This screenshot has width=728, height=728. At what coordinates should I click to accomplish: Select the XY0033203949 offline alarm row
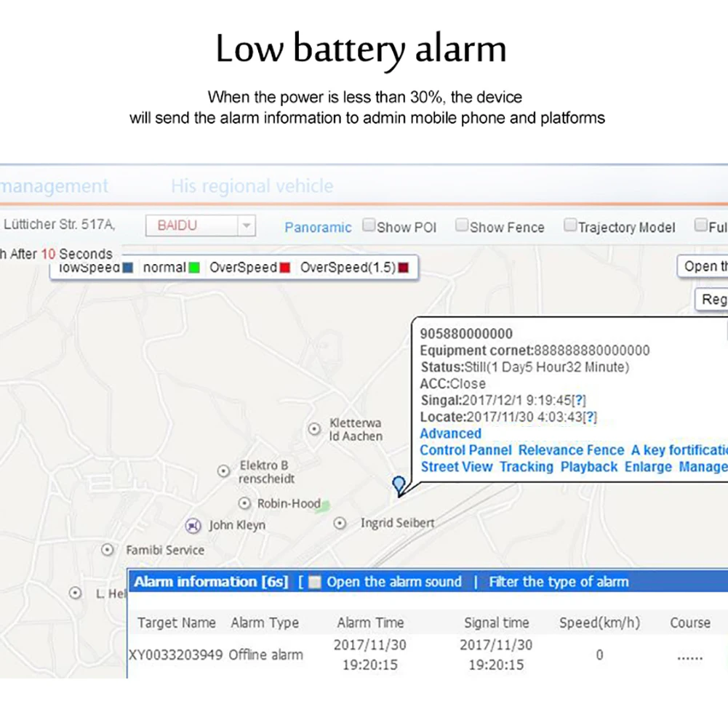(427, 655)
